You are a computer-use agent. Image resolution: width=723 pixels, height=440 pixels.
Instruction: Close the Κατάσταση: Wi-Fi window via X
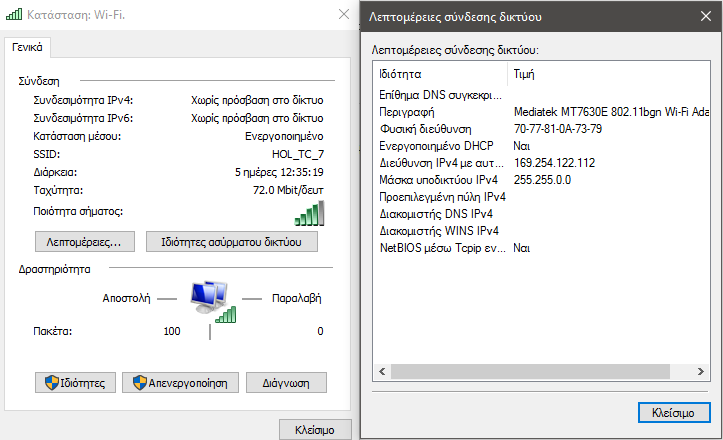[x=344, y=14]
